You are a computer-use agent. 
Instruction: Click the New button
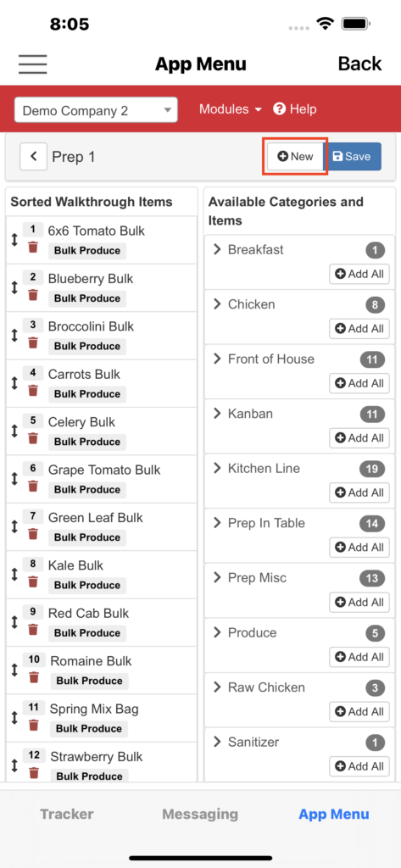[295, 157]
